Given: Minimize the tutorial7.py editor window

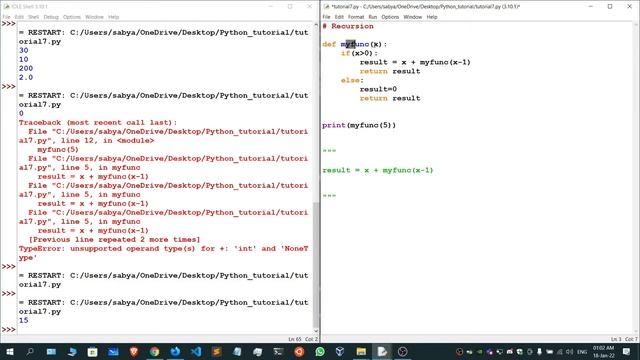Looking at the screenshot, I should coord(591,7).
